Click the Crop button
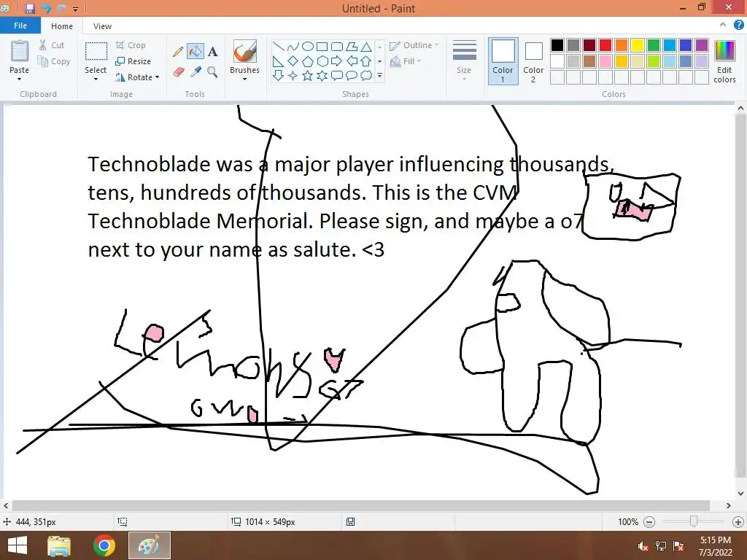This screenshot has height=560, width=747. (x=131, y=45)
